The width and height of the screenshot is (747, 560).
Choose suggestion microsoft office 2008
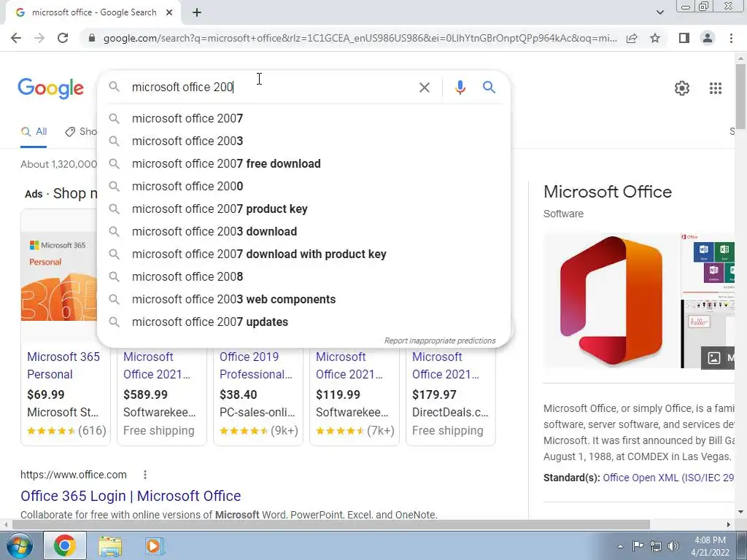pos(304,276)
